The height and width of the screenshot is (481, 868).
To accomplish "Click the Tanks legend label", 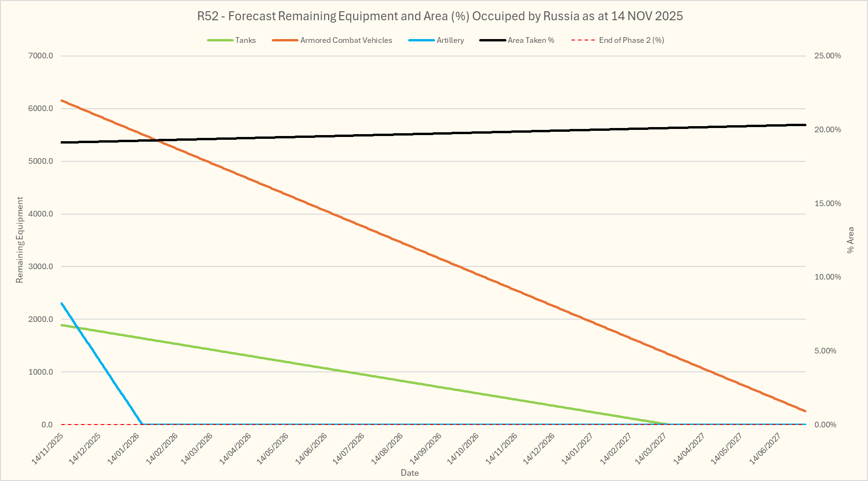I will click(245, 40).
